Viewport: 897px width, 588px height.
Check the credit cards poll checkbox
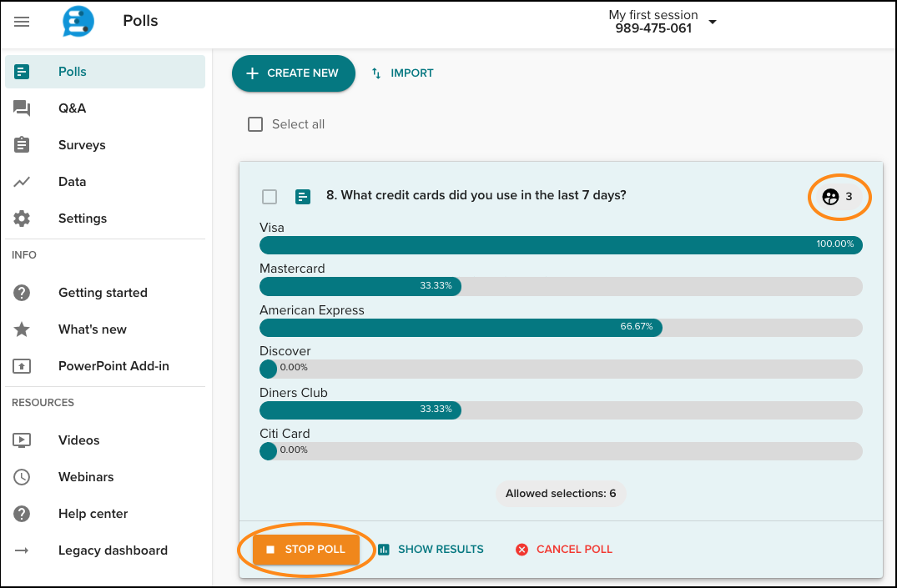(x=270, y=196)
